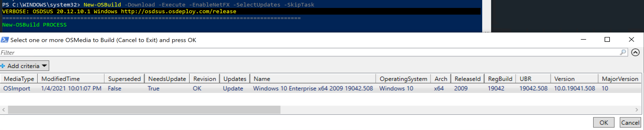Screen dimensions: 644x130
Task: Sort by the MediaType column header
Action: click(19, 79)
